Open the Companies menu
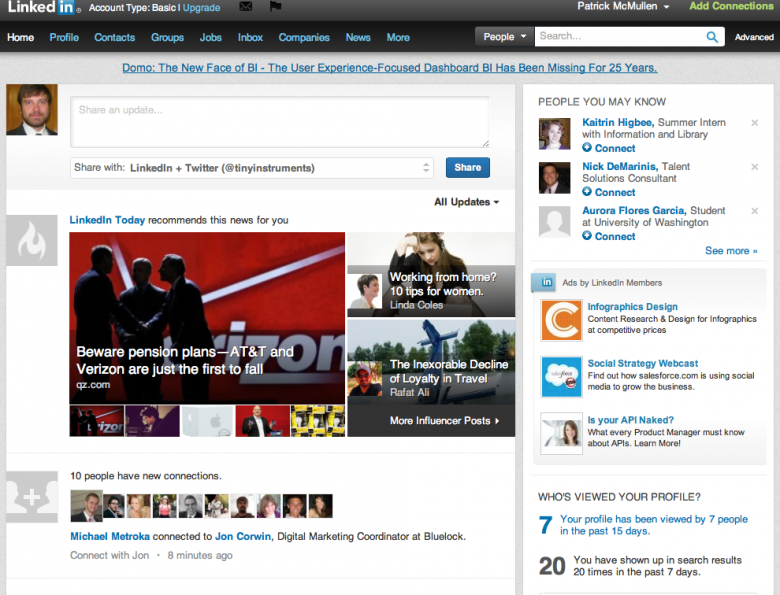Viewport: 780px width, 595px height. click(x=304, y=37)
